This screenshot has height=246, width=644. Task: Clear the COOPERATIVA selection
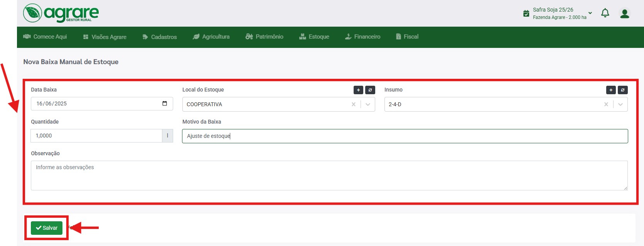point(354,104)
